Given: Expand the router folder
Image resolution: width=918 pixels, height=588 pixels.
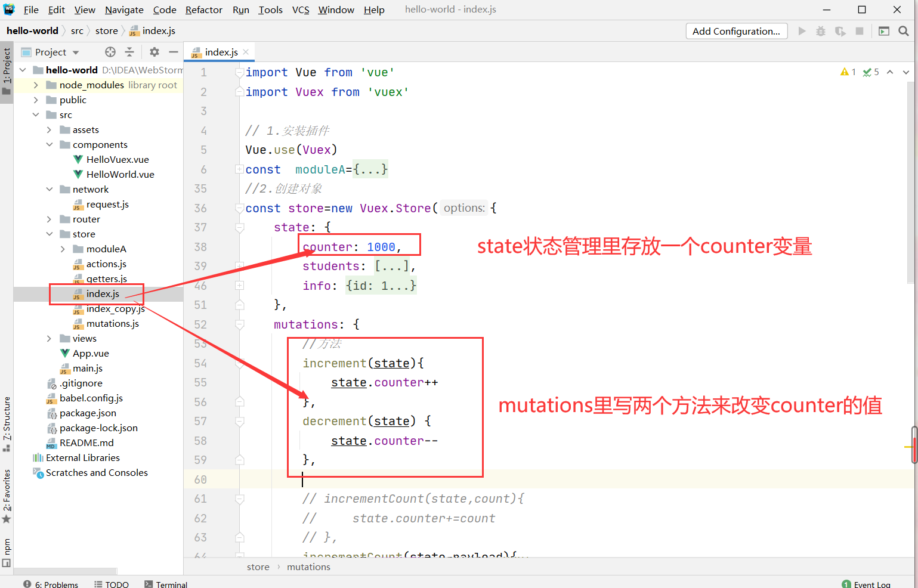Looking at the screenshot, I should coord(49,219).
